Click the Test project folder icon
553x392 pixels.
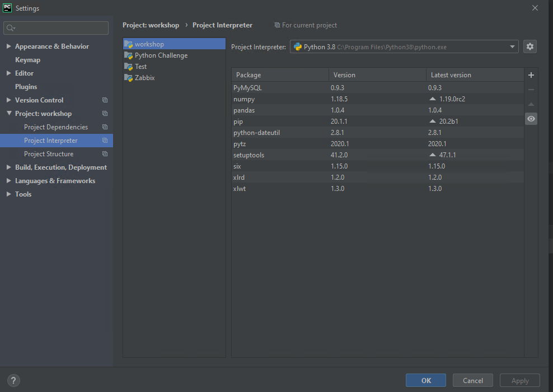pyautogui.click(x=129, y=67)
